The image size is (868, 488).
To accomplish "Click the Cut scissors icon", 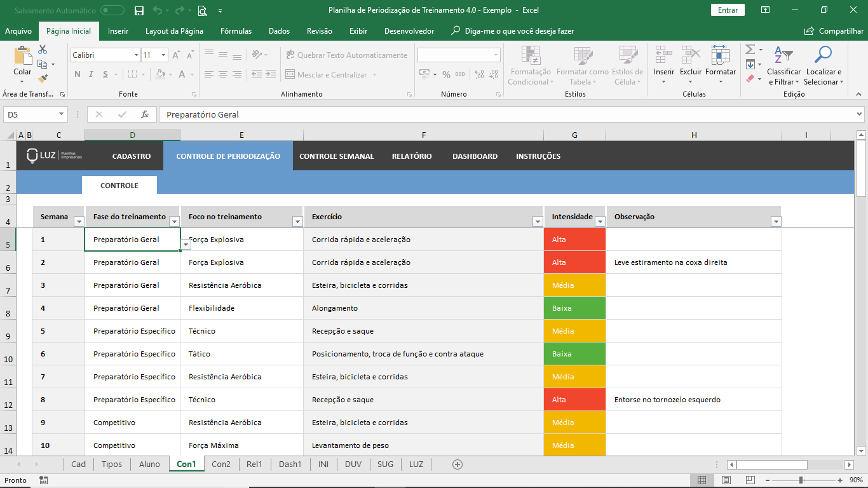I will click(43, 50).
